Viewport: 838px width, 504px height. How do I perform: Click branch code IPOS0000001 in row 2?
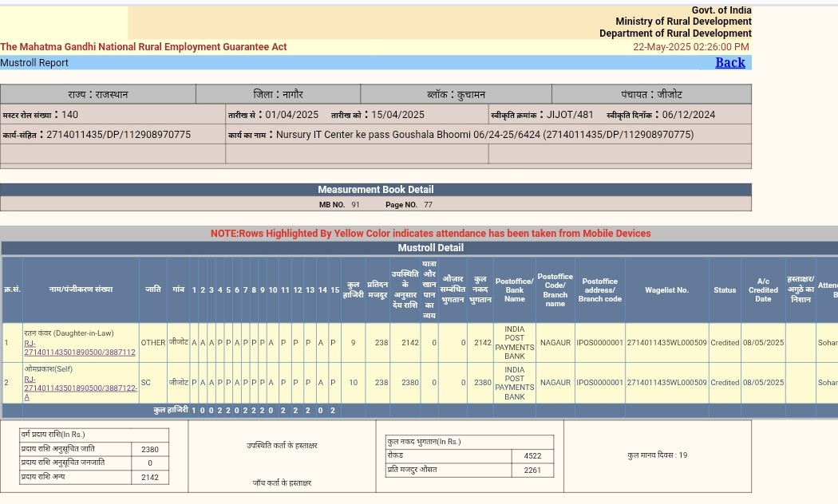click(x=599, y=383)
